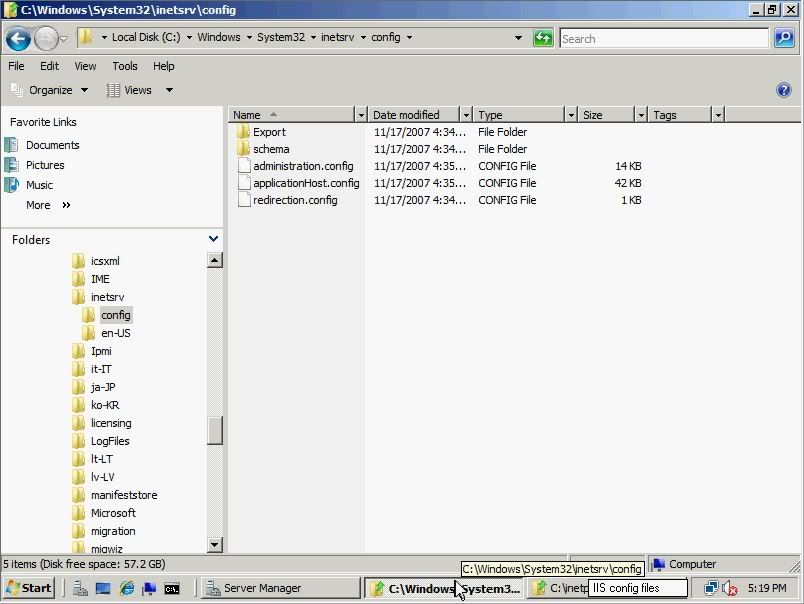
Task: Expand More favorite links
Action: (48, 205)
